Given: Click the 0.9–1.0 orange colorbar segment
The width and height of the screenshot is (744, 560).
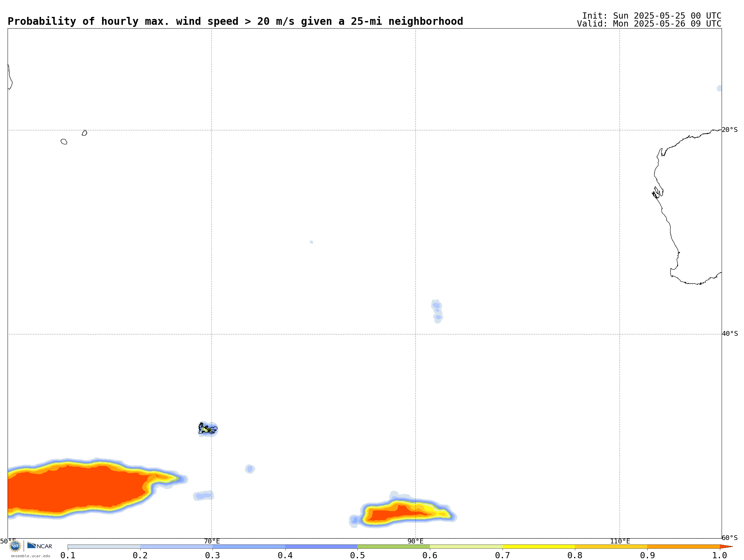Looking at the screenshot, I should (x=683, y=547).
